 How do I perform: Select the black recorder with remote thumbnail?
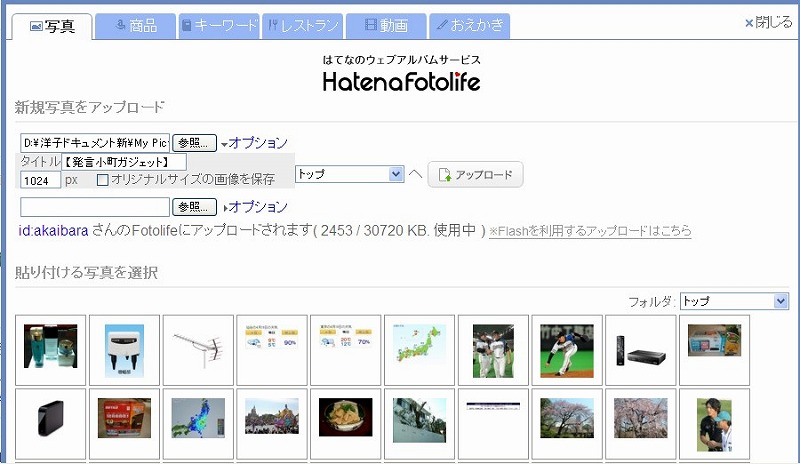point(641,350)
